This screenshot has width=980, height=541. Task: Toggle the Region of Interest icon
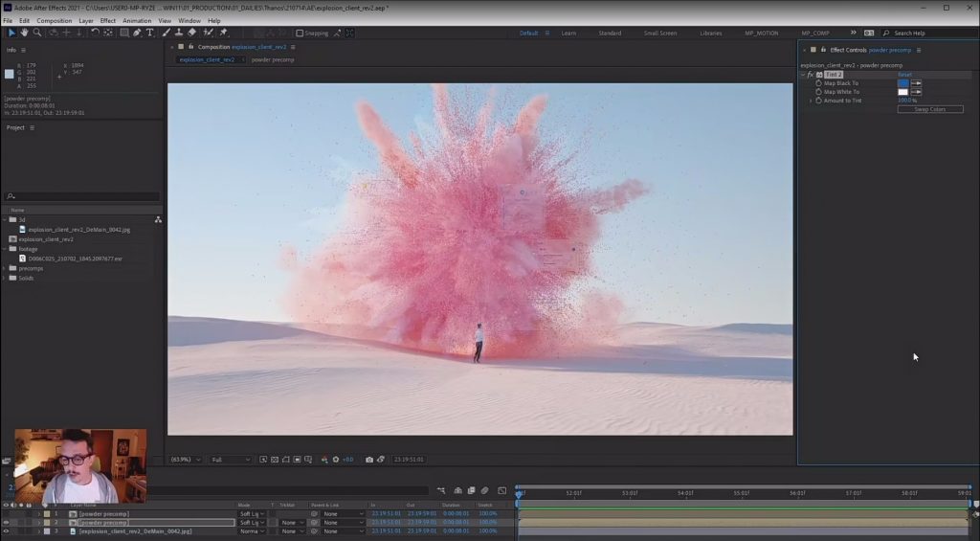(x=297, y=460)
